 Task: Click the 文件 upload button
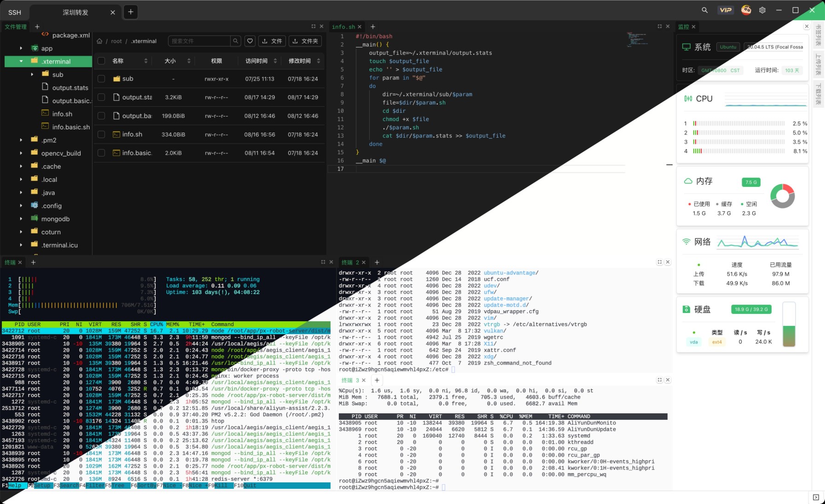[x=272, y=41]
